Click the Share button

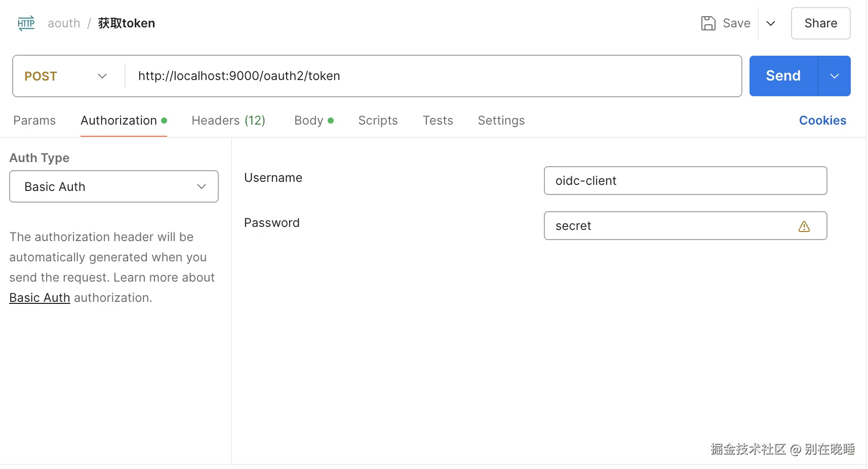pyautogui.click(x=820, y=23)
